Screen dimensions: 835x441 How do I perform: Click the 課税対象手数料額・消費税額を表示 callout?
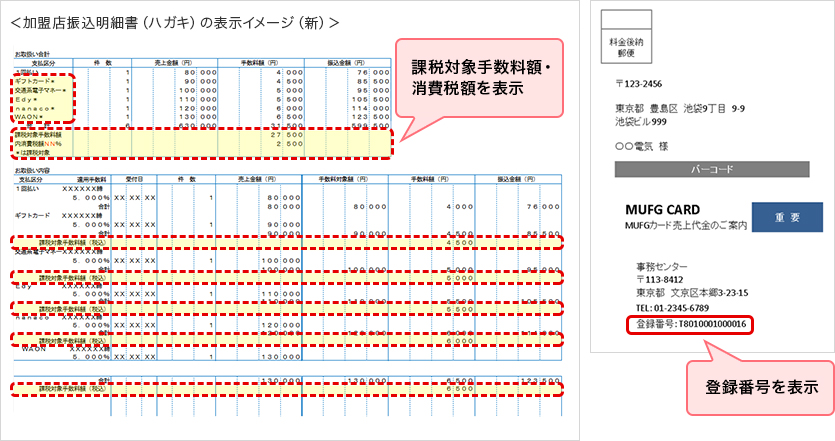tap(487, 78)
